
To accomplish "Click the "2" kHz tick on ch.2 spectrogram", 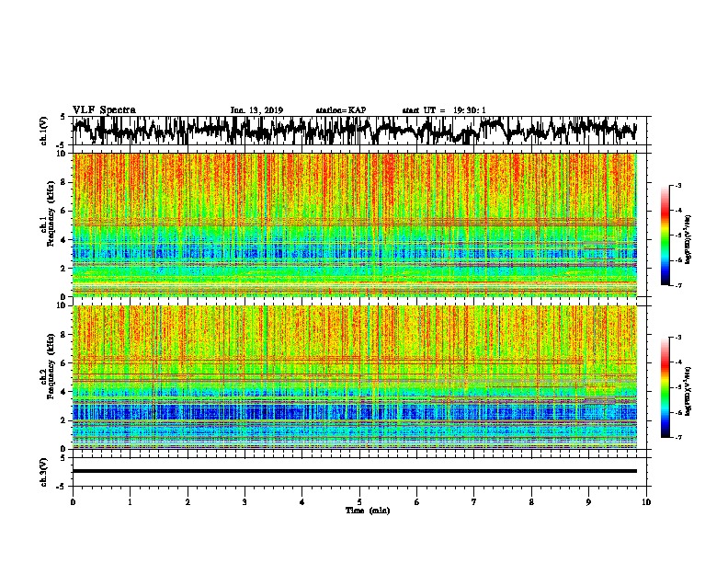I will [x=64, y=420].
